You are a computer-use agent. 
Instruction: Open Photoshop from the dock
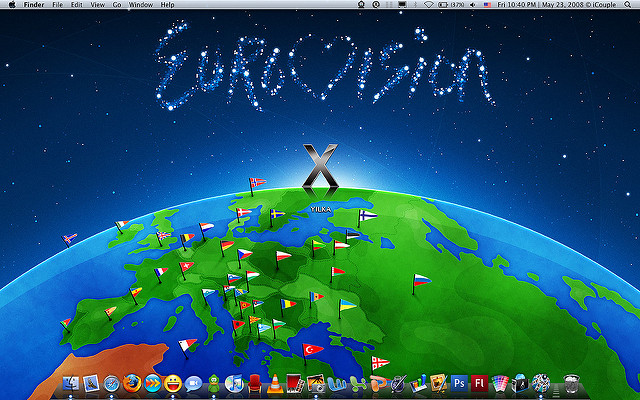(x=459, y=383)
